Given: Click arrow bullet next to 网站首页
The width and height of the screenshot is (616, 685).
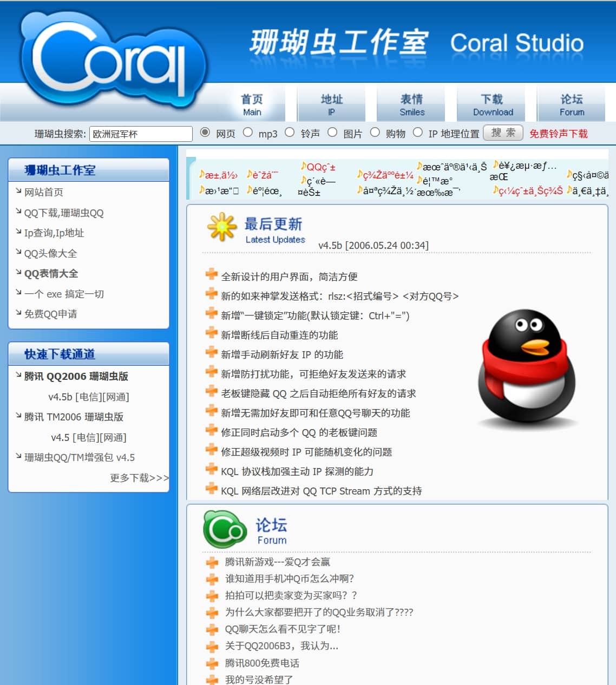Looking at the screenshot, I should click(18, 192).
